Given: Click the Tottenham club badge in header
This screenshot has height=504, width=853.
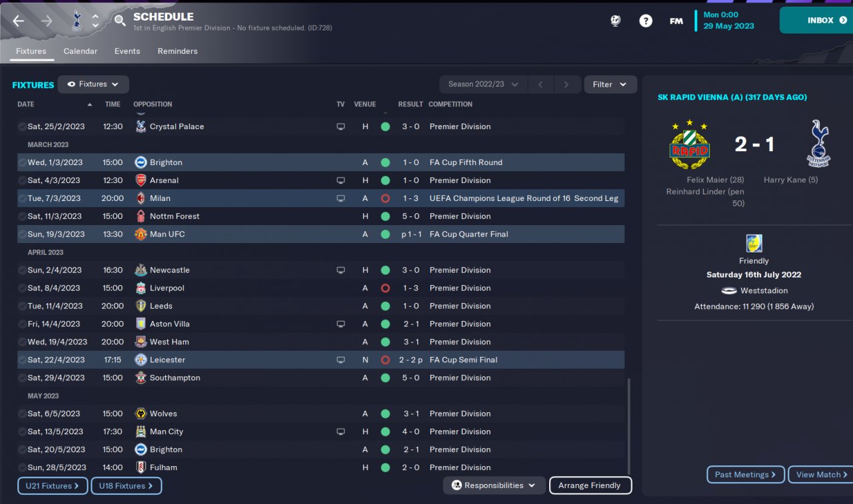Looking at the screenshot, I should (x=76, y=21).
